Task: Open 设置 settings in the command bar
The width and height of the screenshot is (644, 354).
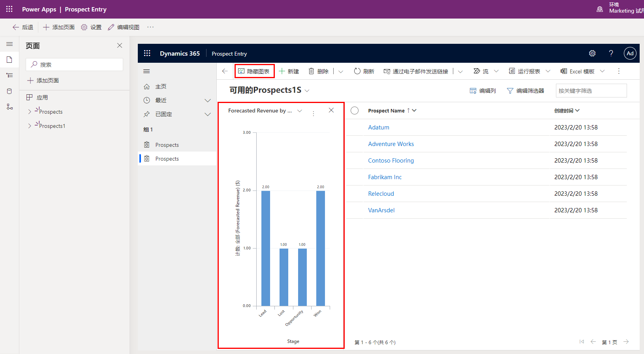Action: click(91, 27)
